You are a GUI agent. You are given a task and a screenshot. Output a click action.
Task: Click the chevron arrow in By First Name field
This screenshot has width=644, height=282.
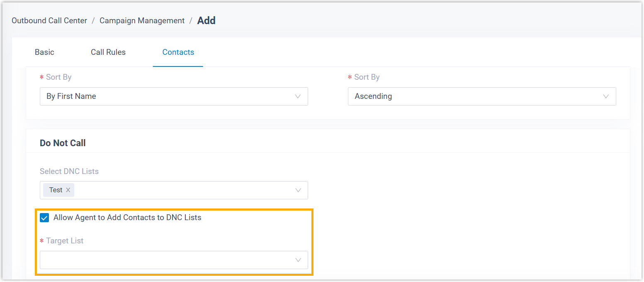(x=298, y=96)
